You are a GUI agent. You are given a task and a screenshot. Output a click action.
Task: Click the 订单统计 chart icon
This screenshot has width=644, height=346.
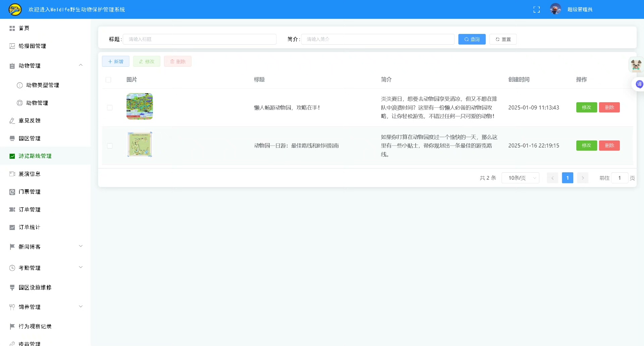12,227
